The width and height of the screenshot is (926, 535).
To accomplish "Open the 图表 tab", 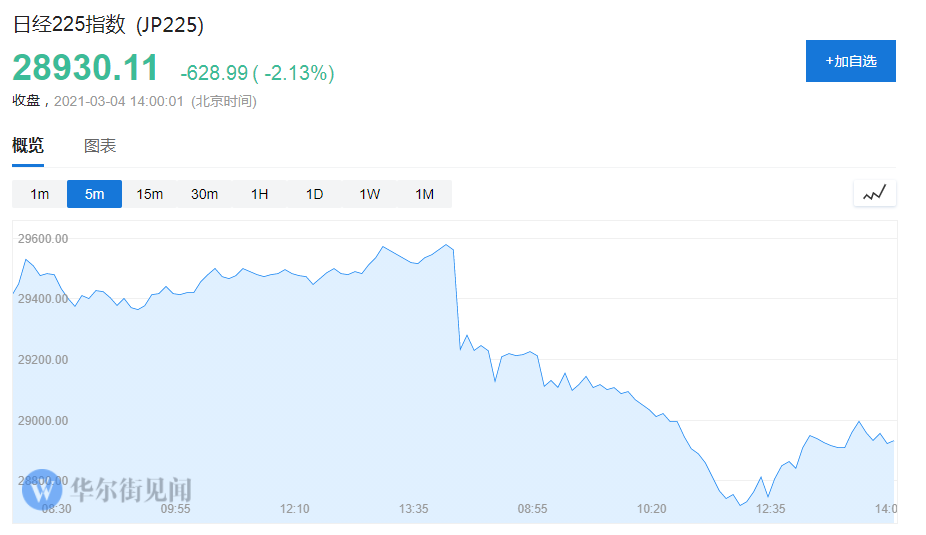I will point(100,146).
